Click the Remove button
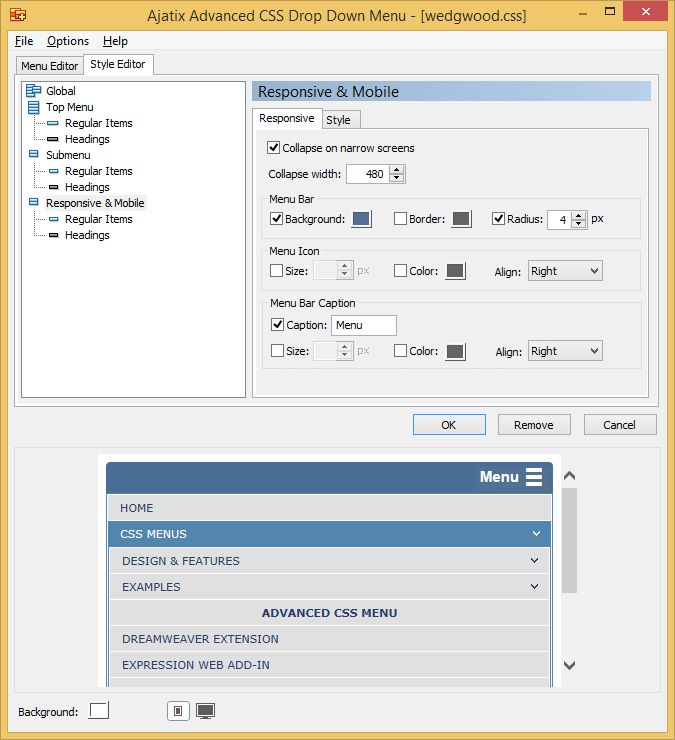The image size is (675, 740). tap(534, 425)
